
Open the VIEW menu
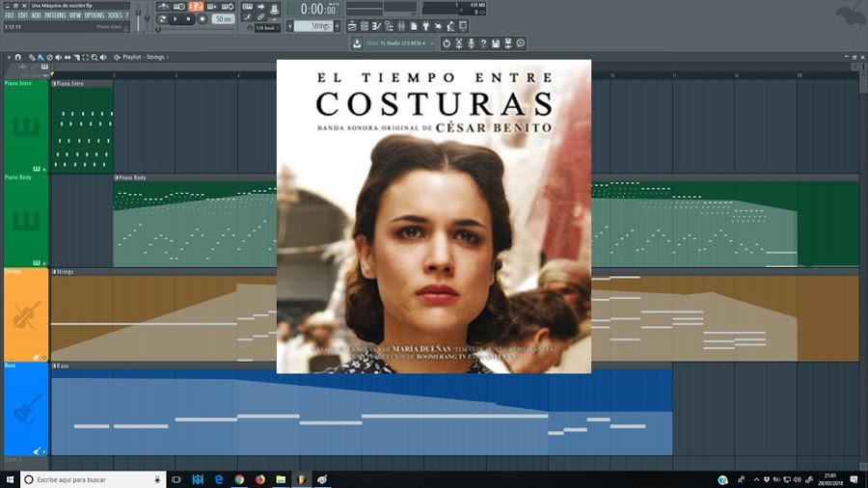(74, 15)
